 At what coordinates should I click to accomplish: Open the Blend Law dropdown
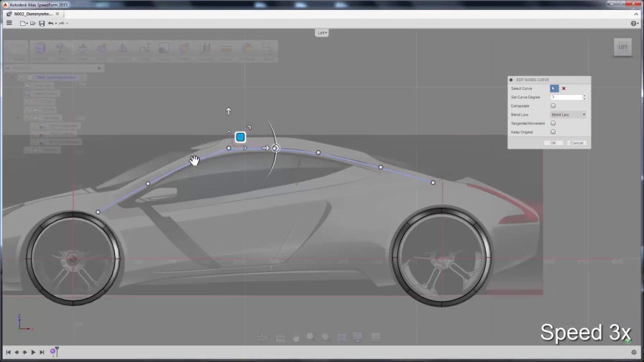[x=568, y=115]
